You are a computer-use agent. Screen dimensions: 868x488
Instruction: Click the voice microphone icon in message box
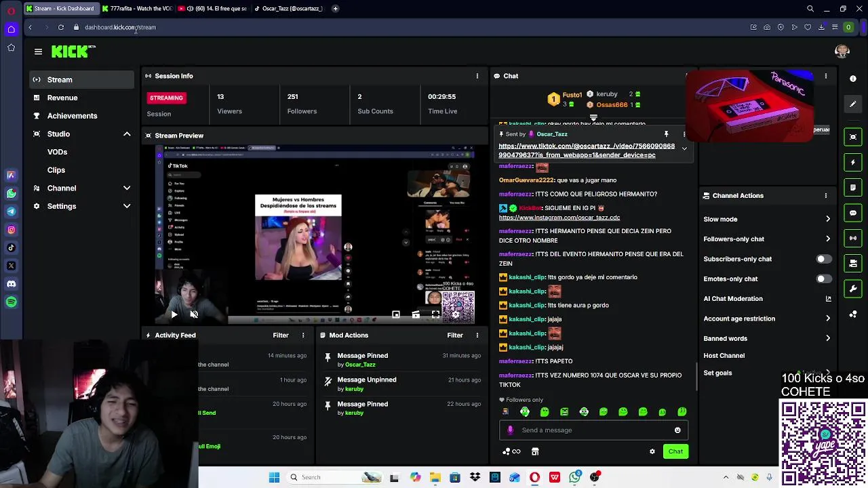click(x=511, y=430)
